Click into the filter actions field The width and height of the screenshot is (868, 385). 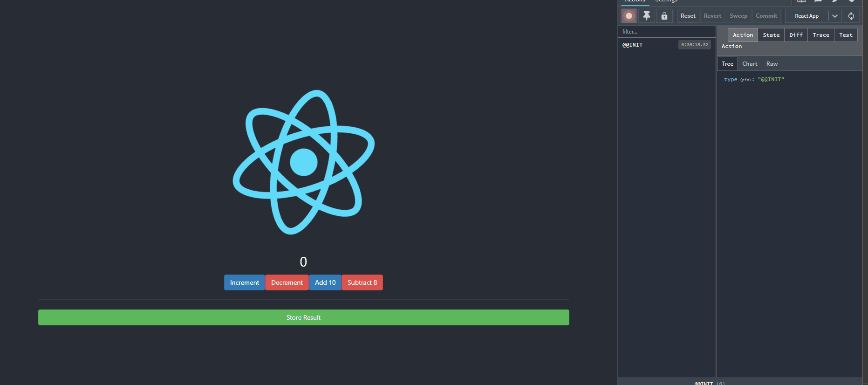(x=666, y=32)
